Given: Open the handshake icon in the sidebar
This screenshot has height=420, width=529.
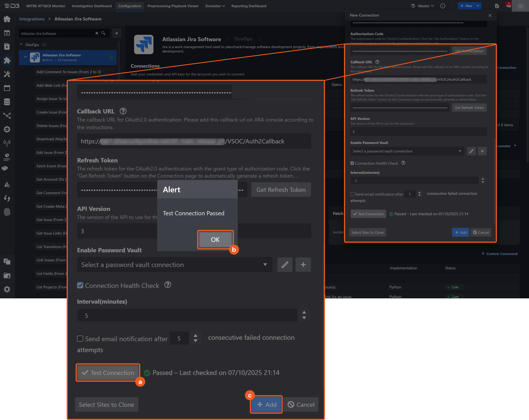Looking at the screenshot, I should pyautogui.click(x=7, y=168).
